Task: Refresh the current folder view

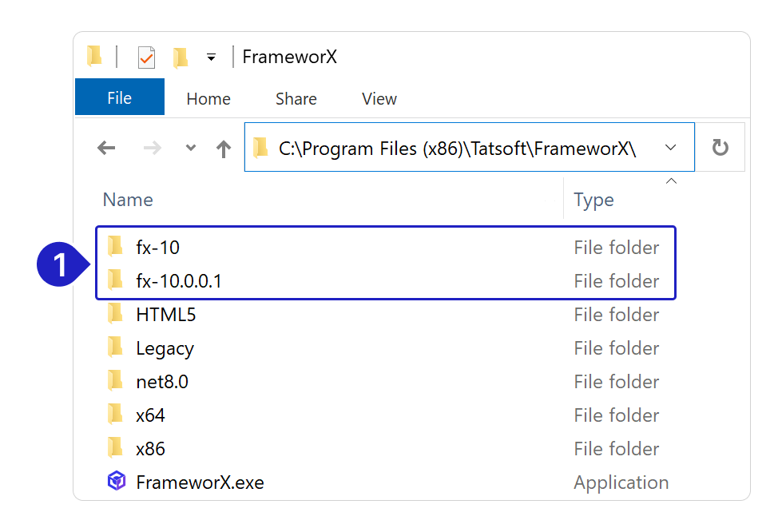Action: coord(720,148)
